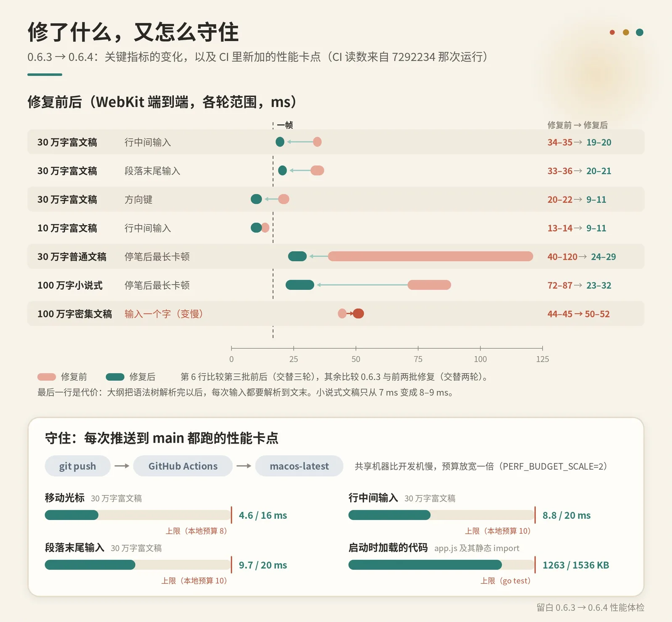
Task: Click the axis tick label 75
Action: coord(418,359)
